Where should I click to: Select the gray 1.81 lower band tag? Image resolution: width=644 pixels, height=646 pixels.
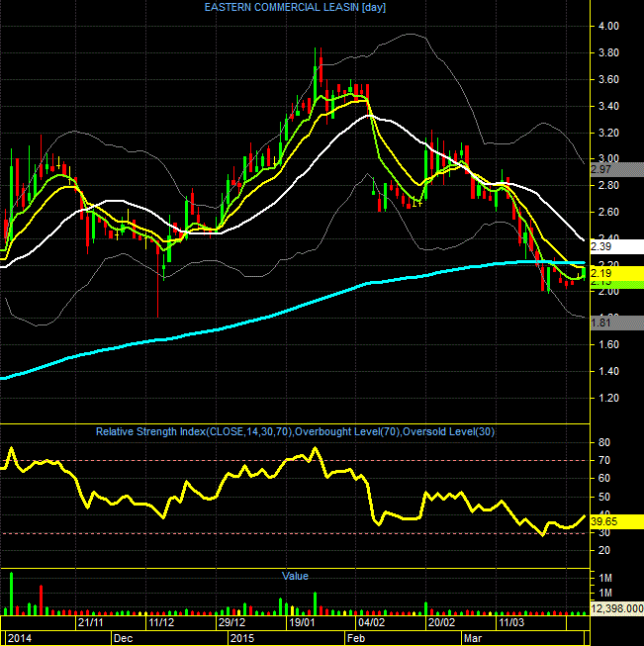(617, 323)
